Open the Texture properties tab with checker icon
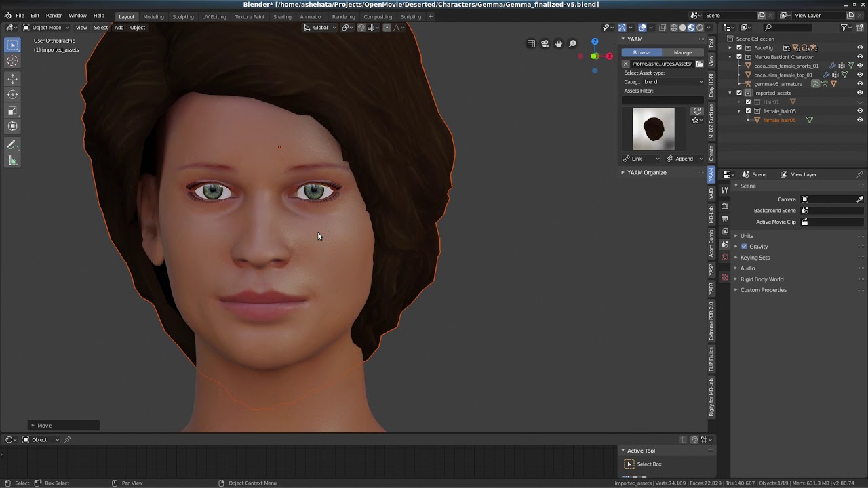Viewport: 868px width, 488px height. click(x=725, y=277)
